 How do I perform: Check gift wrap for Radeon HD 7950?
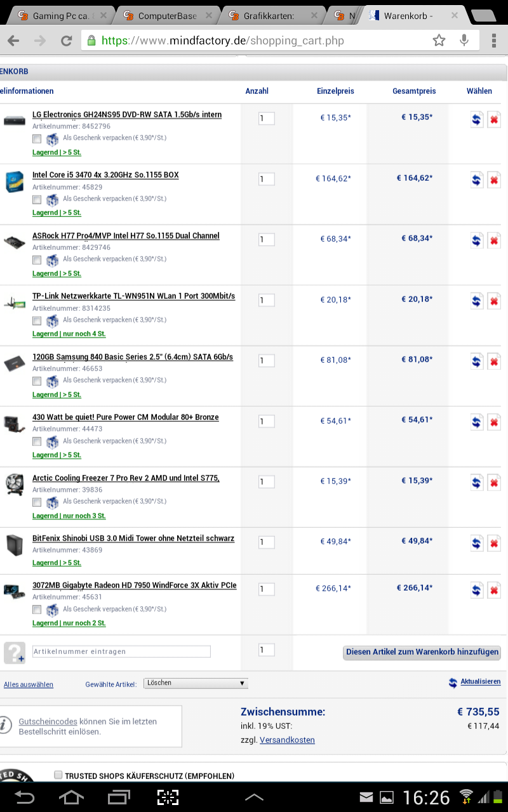pos(37,610)
